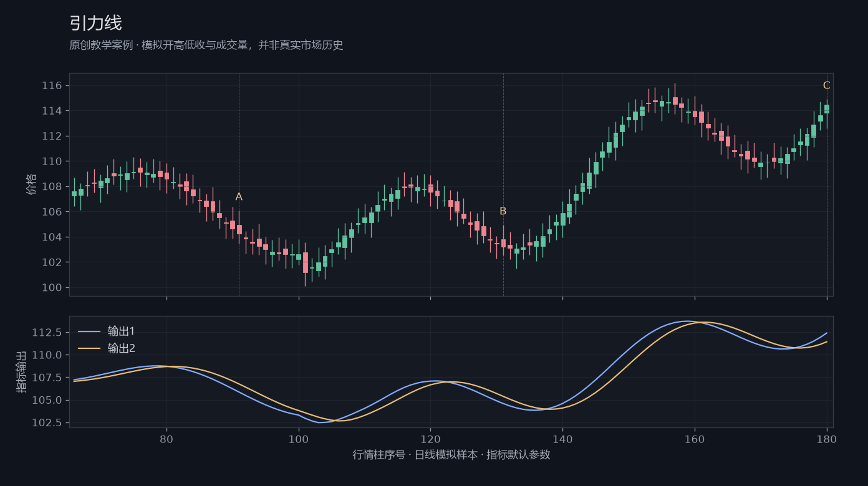Click marker label B on price chart
The image size is (868, 486).
pos(503,211)
